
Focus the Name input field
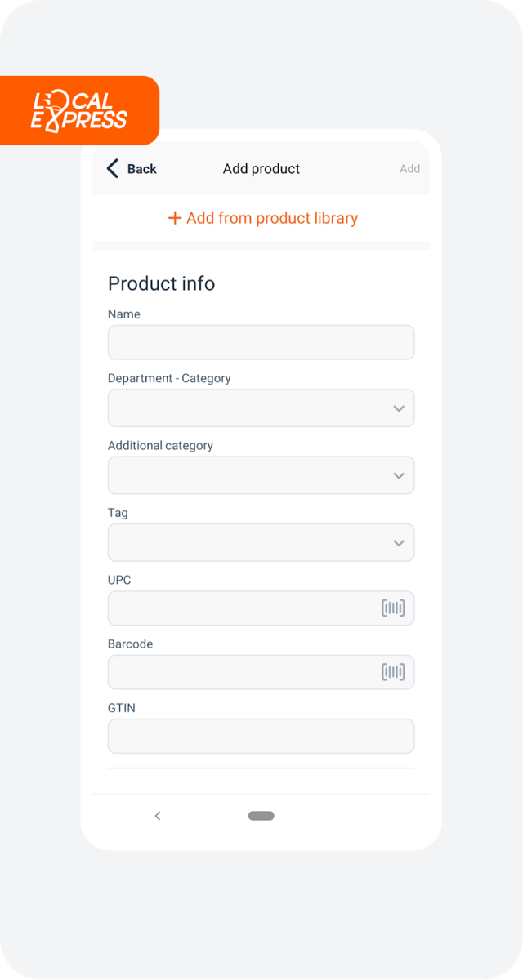point(261,342)
